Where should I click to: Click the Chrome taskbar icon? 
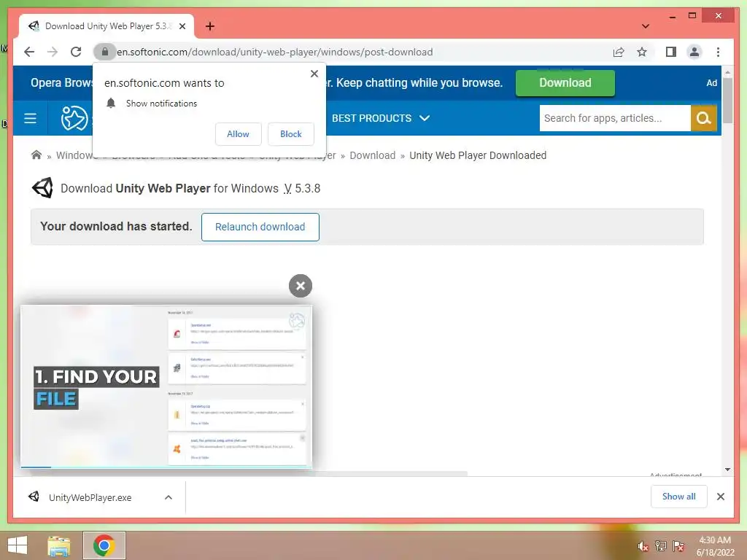pos(104,545)
